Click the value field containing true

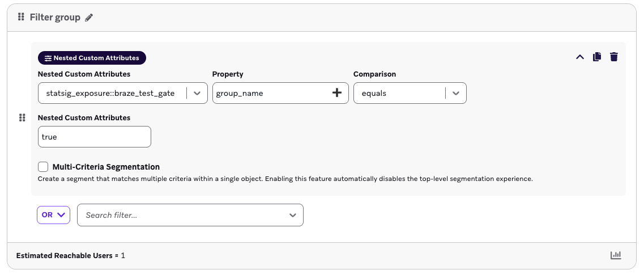[94, 137]
